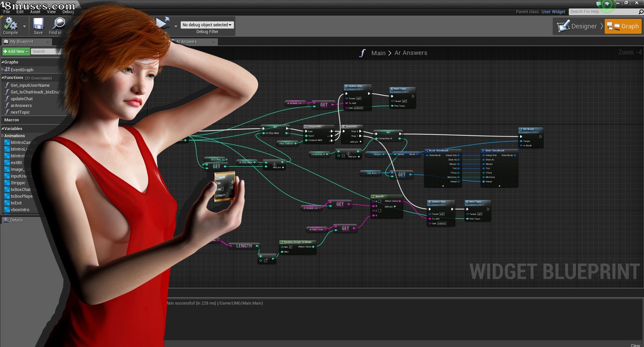This screenshot has height=347, width=644.
Task: Collapse the Functions section
Action: tap(3, 78)
